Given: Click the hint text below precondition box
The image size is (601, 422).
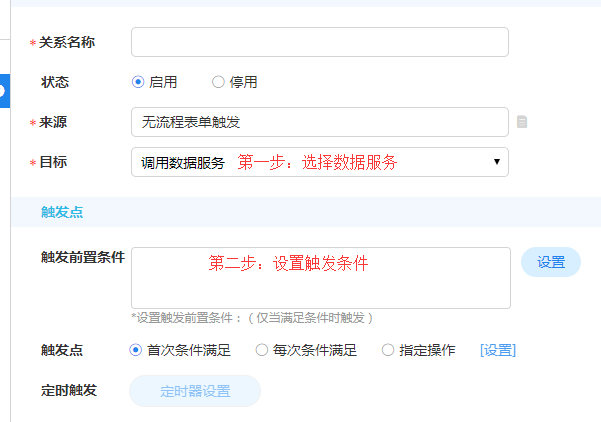Looking at the screenshot, I should 252,317.
